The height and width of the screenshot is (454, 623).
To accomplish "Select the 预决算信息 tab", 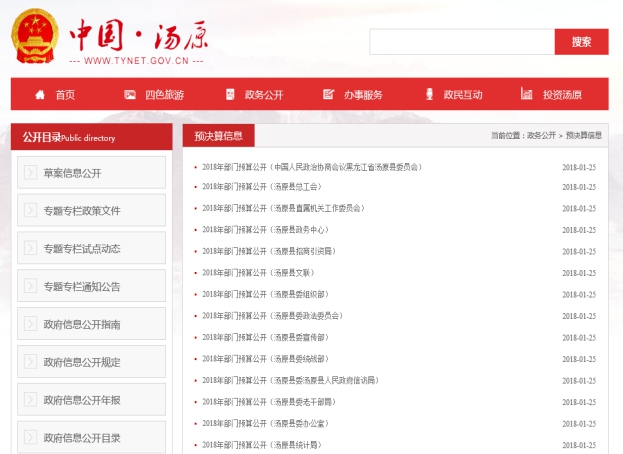I will coord(218,135).
